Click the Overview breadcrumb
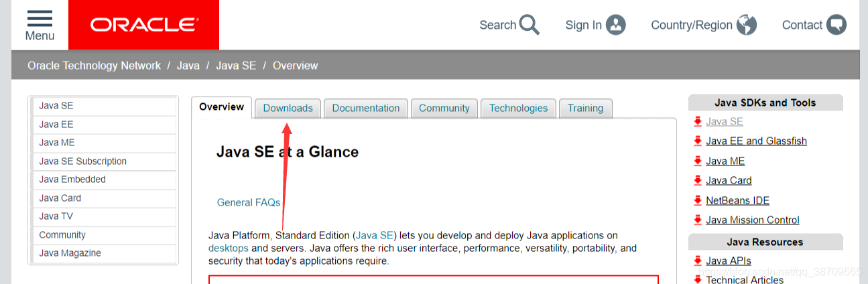This screenshot has width=868, height=284. click(296, 66)
